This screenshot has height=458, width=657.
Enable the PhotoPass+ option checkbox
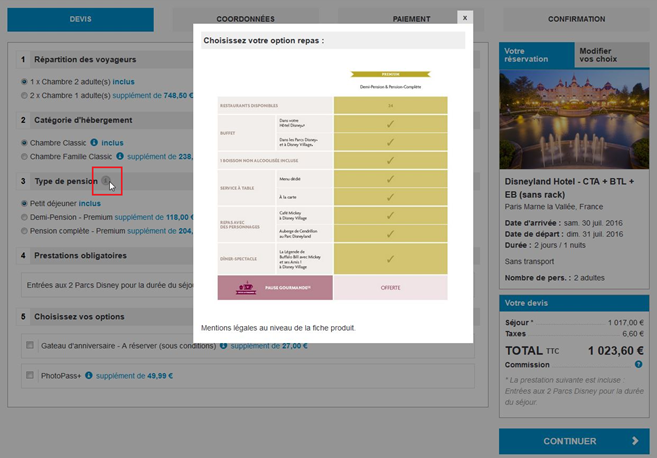click(30, 376)
